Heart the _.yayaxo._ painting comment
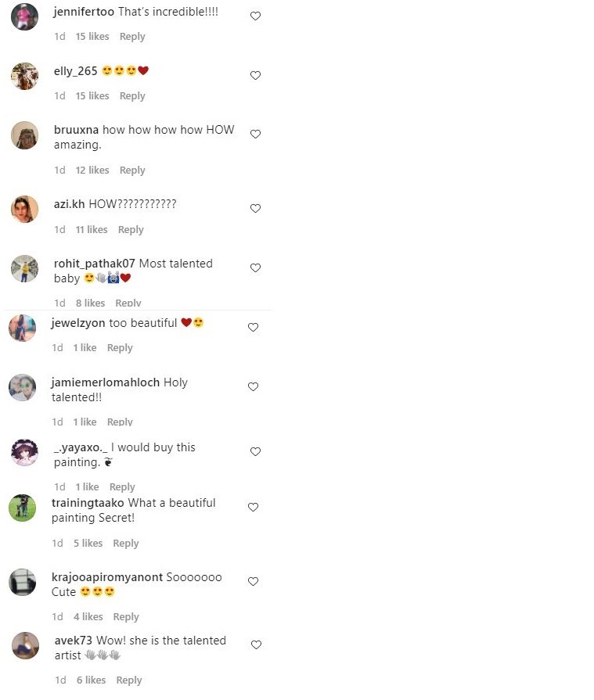This screenshot has height=700, width=594. [255, 452]
